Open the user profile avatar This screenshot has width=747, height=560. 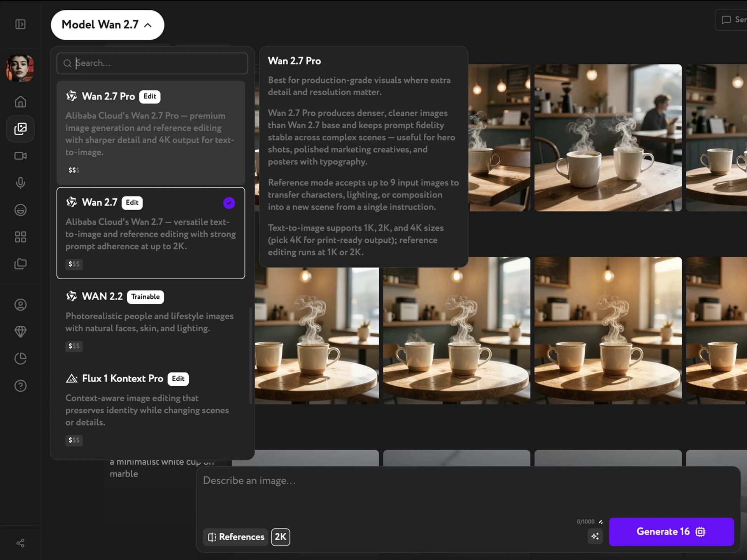click(x=20, y=68)
